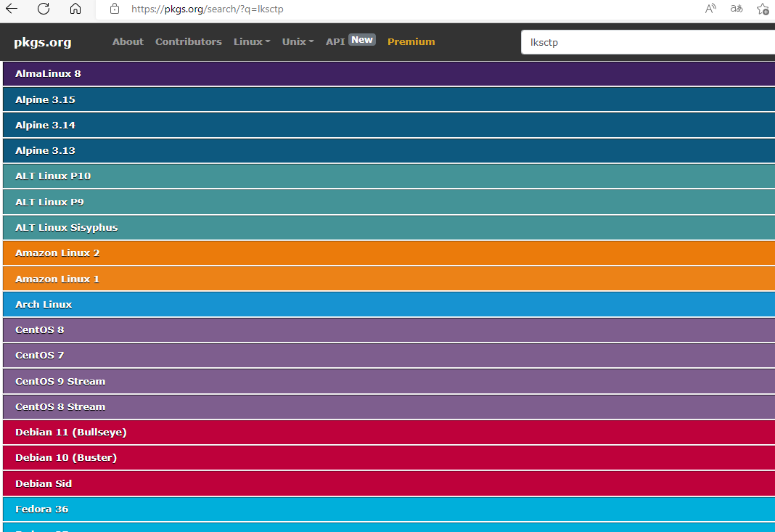Expand the AlmaLinux 8 section

coord(389,74)
